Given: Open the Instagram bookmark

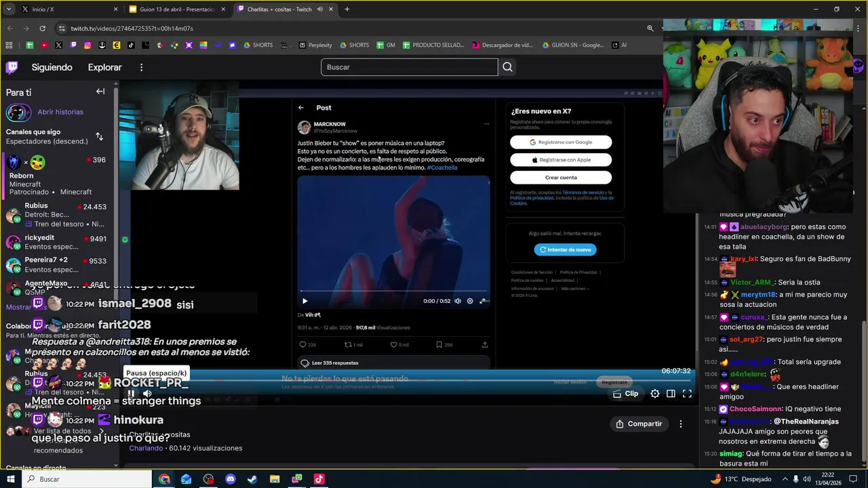Looking at the screenshot, I should (x=87, y=45).
